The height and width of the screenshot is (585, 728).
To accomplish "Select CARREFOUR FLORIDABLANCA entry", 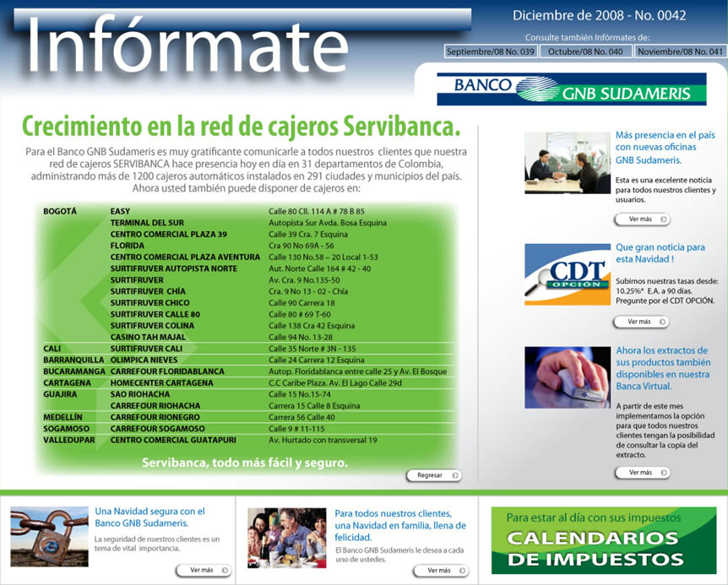I will coord(167,371).
